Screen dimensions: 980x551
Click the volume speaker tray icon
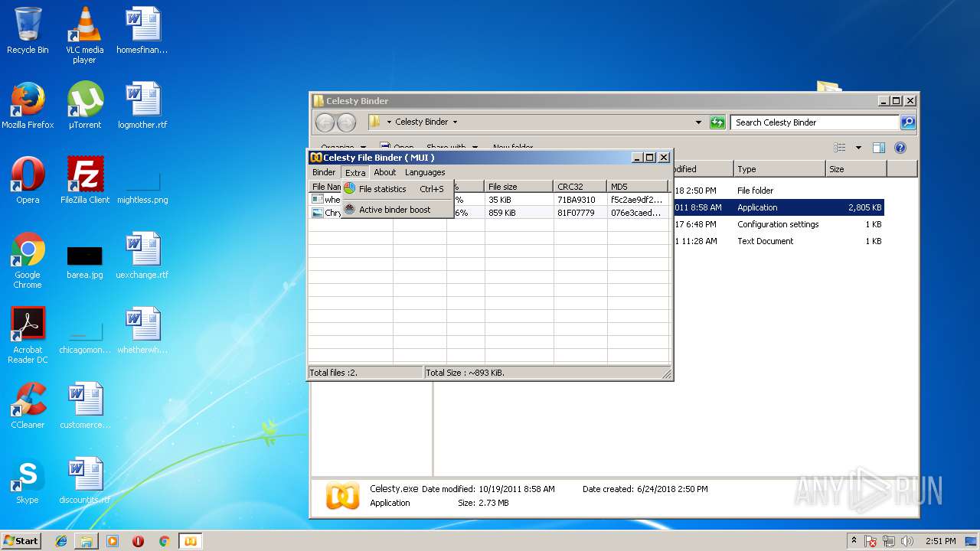point(908,541)
